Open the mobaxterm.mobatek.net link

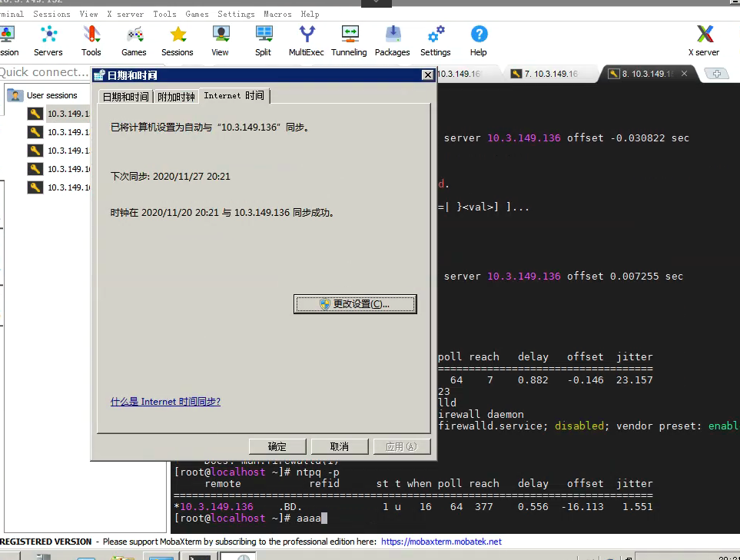(x=441, y=542)
